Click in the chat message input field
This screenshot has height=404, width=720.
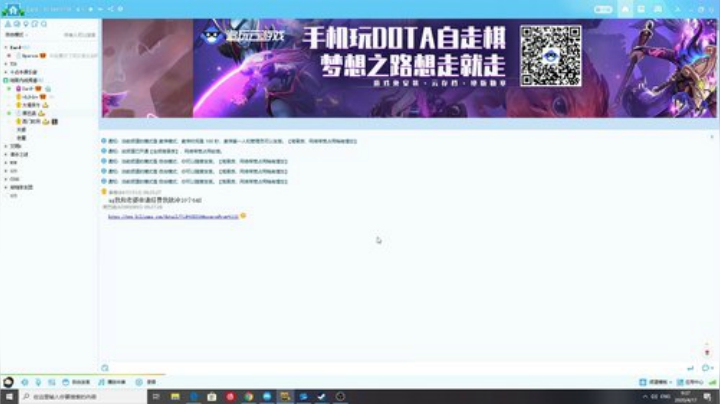[397, 368]
